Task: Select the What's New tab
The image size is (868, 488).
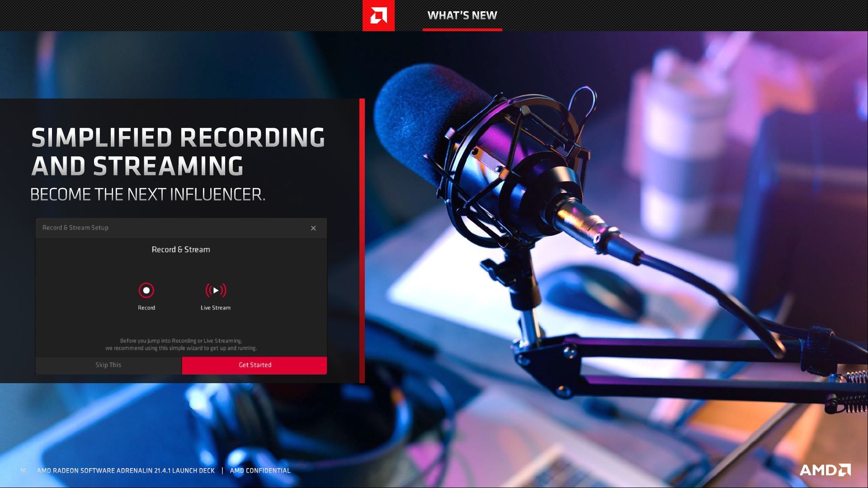Action: [462, 15]
